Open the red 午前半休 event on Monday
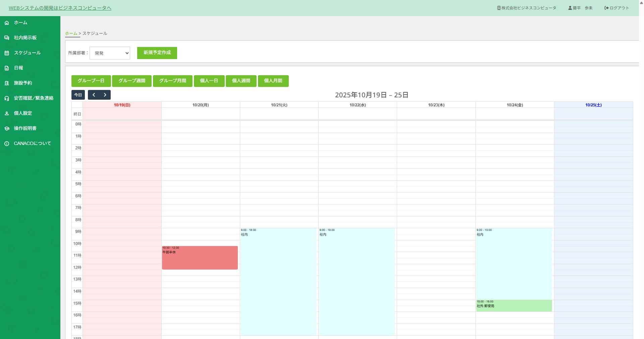The width and height of the screenshot is (644, 339). [x=200, y=258]
